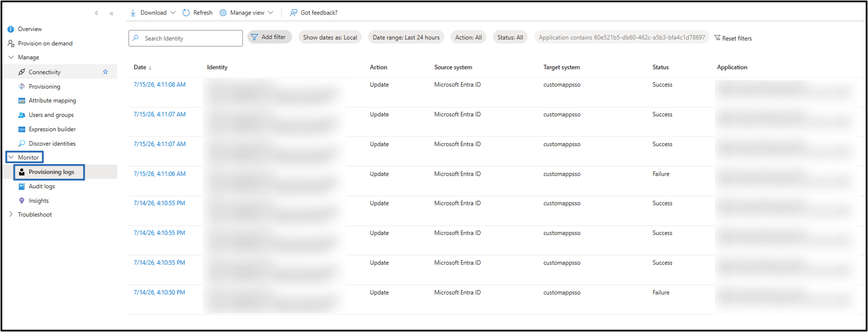Click the Action column header

(x=379, y=67)
